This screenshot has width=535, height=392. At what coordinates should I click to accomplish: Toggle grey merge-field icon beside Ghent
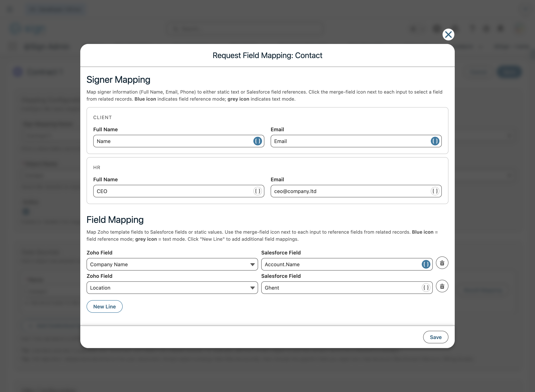click(x=426, y=288)
